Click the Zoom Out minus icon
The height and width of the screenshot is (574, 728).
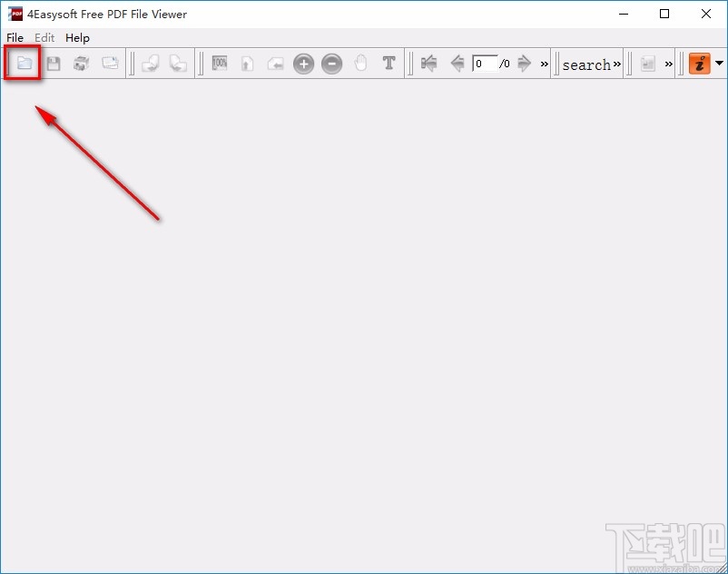(x=332, y=63)
